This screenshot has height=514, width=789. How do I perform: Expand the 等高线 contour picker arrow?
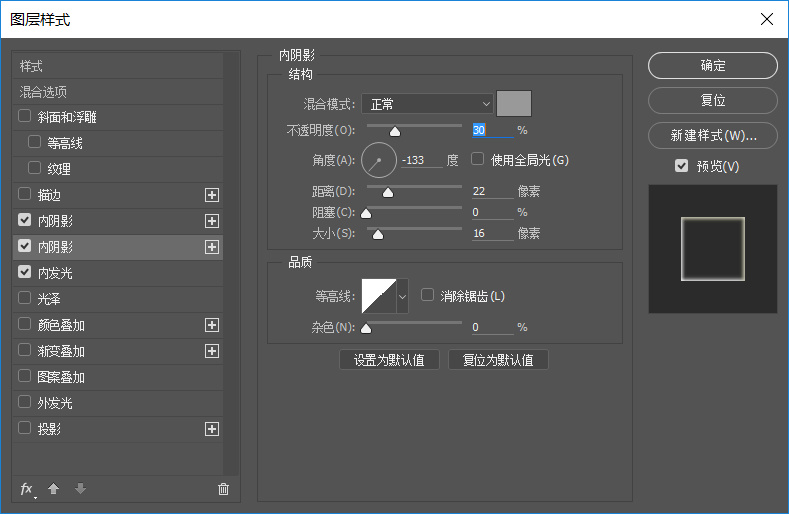pyautogui.click(x=403, y=296)
